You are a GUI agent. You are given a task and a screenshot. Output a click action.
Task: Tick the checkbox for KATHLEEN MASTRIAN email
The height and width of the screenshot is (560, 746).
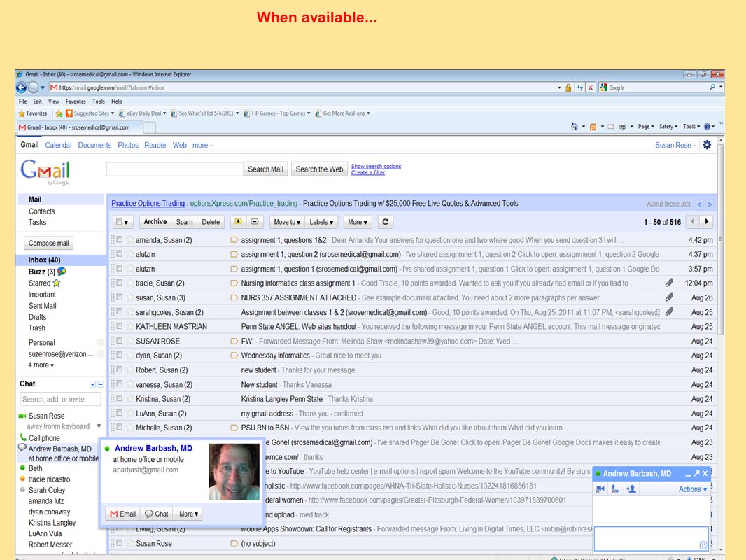(x=120, y=326)
